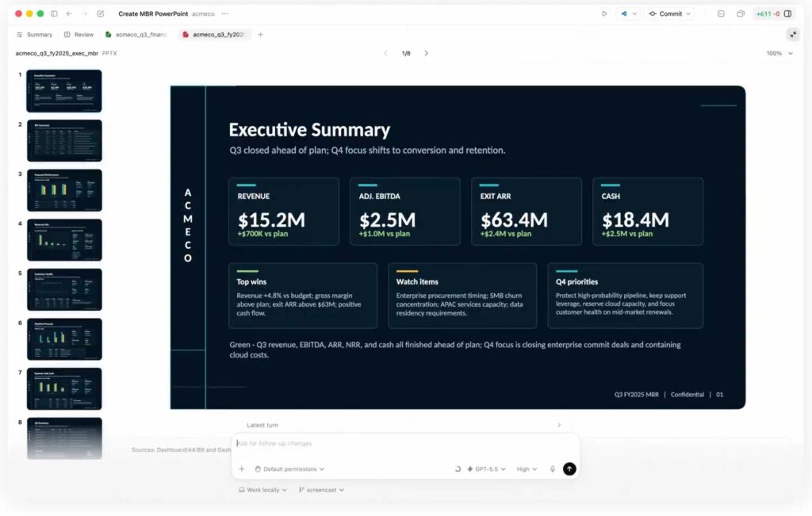Add a new tab with plus icon
The image size is (812, 516).
tap(260, 35)
